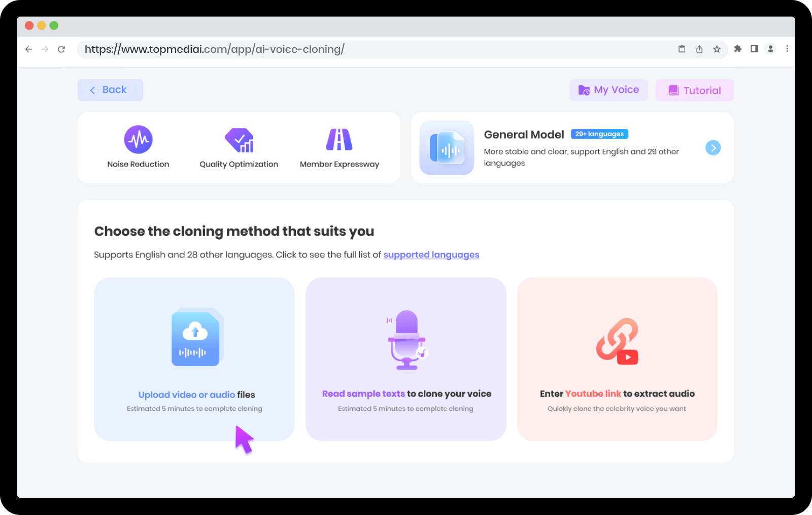Toggle the browser side panel icon
Image resolution: width=812 pixels, height=515 pixels.
pos(754,49)
